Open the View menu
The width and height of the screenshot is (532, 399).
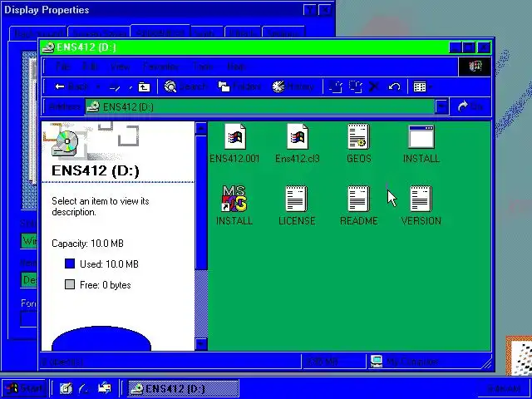click(x=120, y=66)
